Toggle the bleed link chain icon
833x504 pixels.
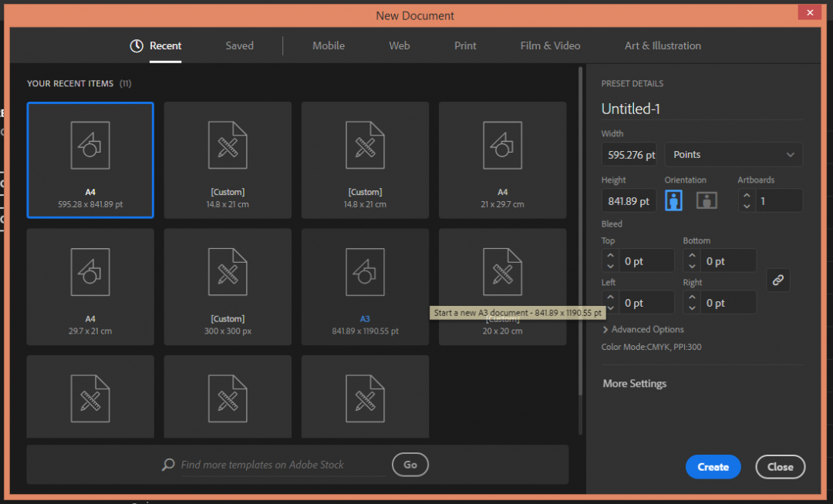777,280
